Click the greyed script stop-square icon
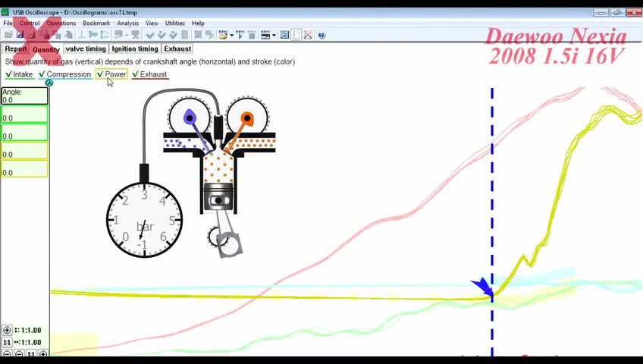 [252, 35]
